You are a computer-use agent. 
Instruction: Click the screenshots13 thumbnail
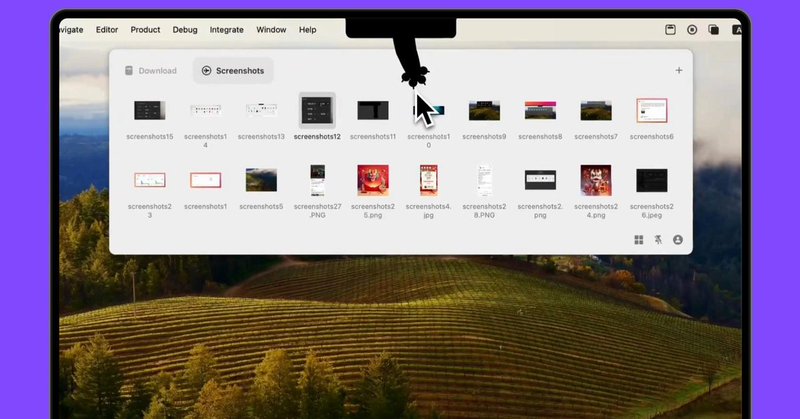(x=261, y=110)
